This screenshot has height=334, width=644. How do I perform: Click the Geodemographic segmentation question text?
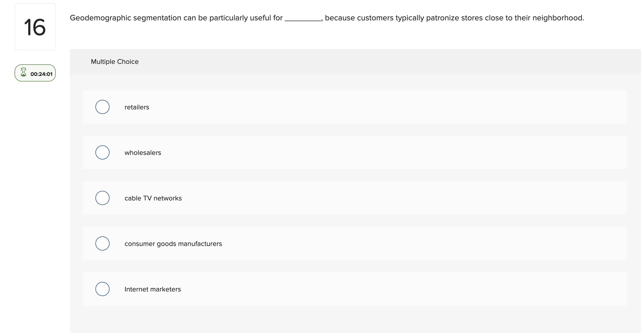coord(327,18)
